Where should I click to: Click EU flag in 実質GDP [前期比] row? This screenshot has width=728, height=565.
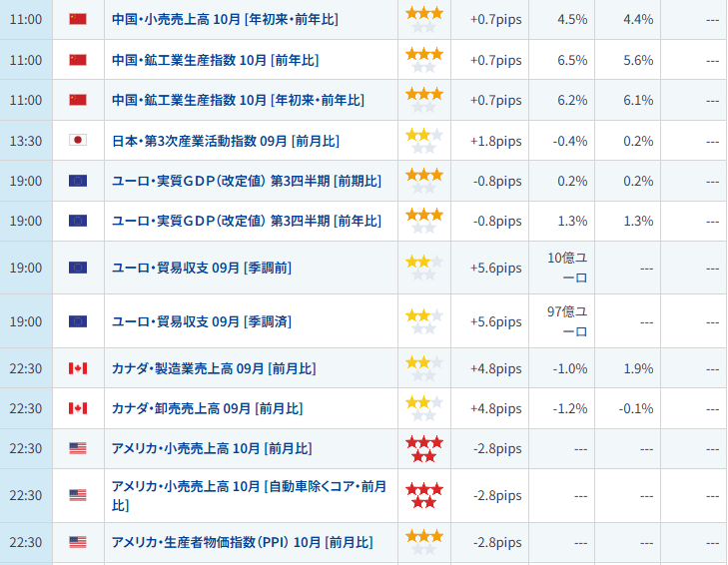(x=78, y=181)
